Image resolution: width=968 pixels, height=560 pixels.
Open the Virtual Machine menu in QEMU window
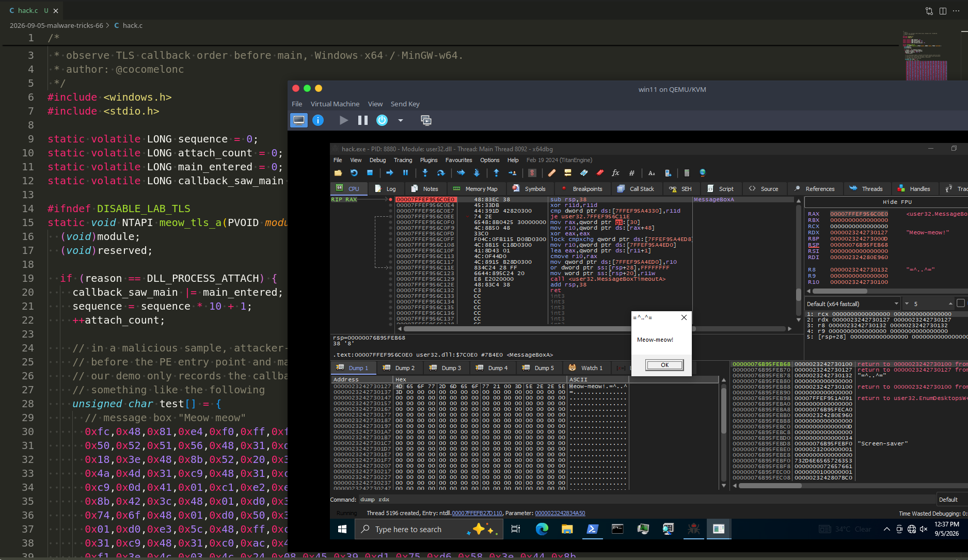coord(335,104)
